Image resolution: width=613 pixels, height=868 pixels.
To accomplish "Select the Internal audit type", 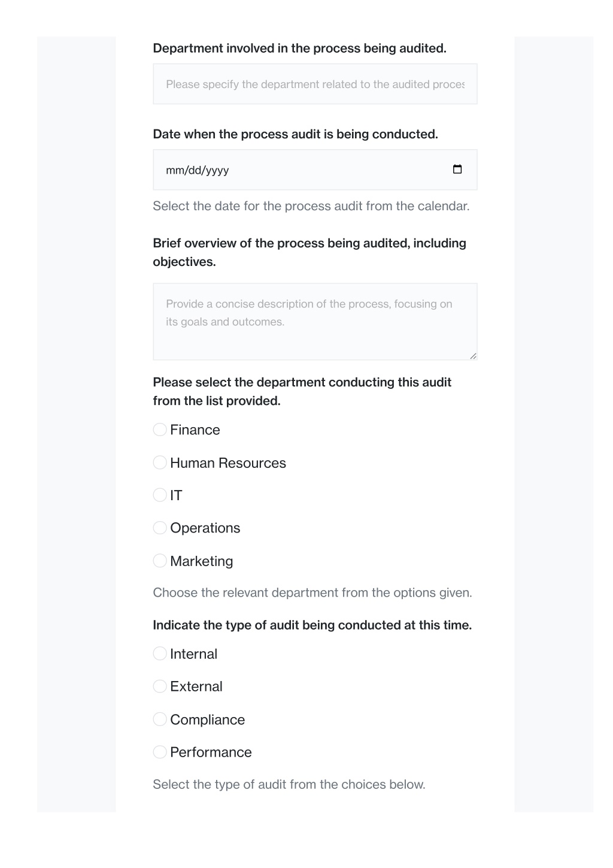I will [x=160, y=654].
